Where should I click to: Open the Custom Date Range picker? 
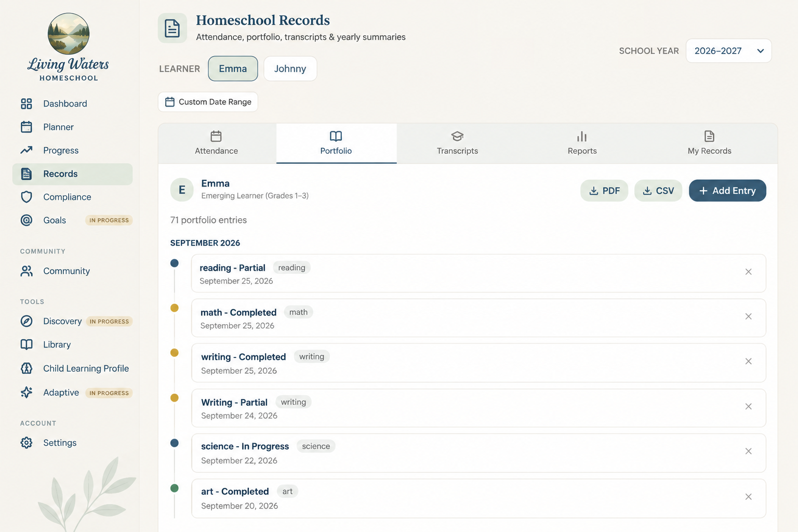(x=208, y=102)
